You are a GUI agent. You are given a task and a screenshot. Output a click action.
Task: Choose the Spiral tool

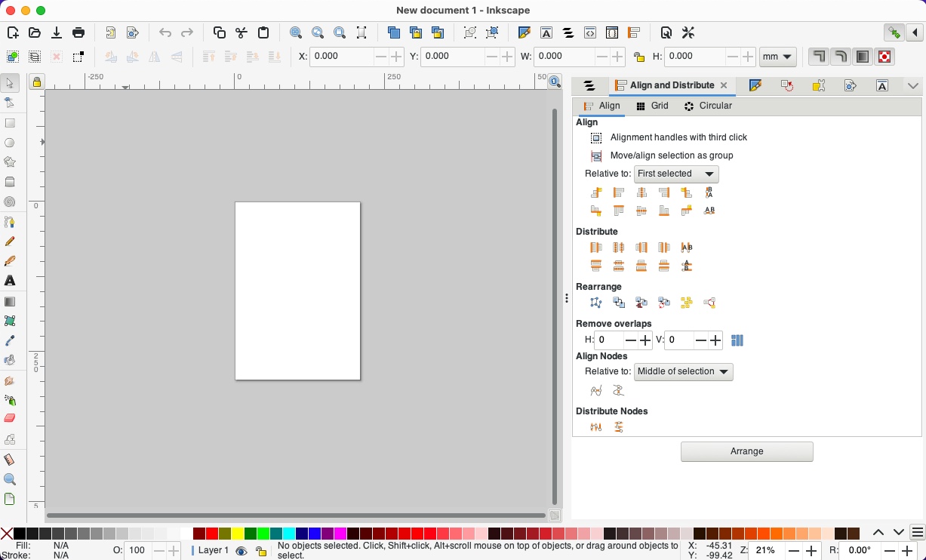click(11, 202)
